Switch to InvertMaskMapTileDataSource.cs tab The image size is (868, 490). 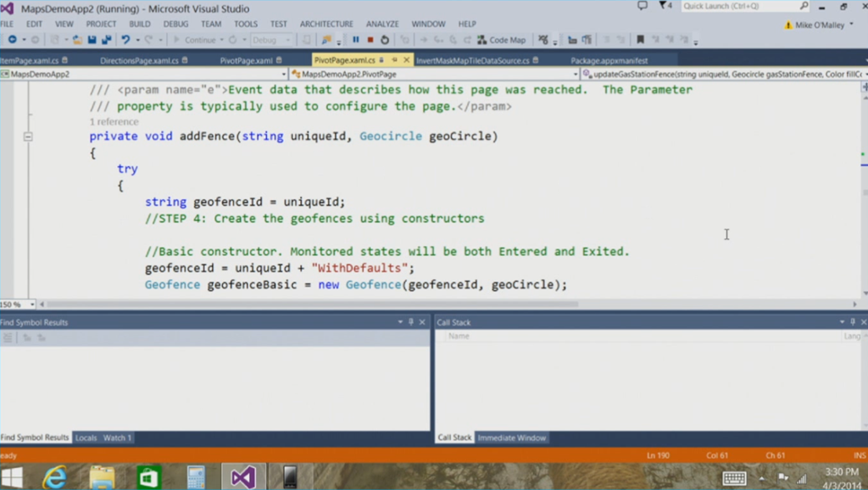(x=473, y=60)
